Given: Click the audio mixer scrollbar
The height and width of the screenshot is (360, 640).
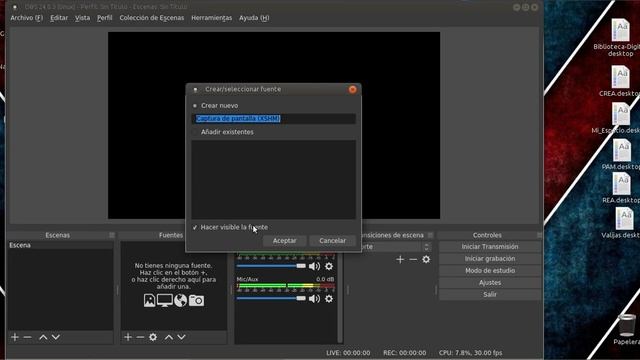Looking at the screenshot, I should coord(340,298).
